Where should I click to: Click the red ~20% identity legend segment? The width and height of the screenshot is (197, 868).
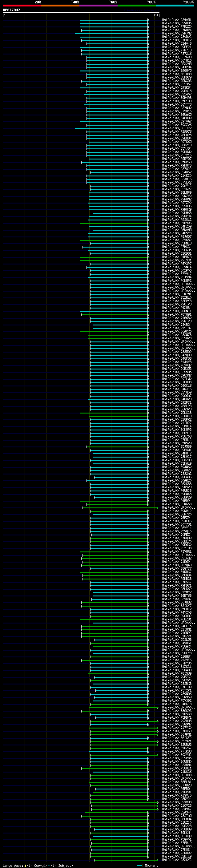[x=22, y=6]
